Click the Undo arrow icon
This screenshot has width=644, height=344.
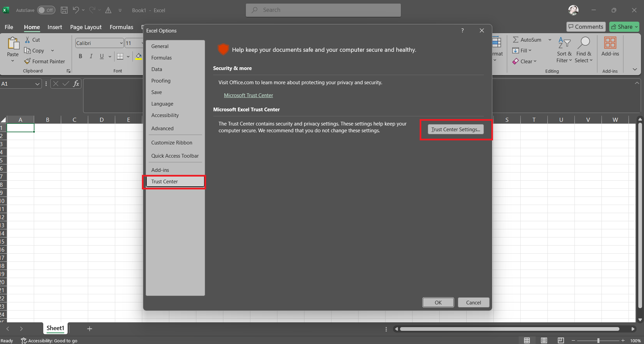tap(76, 10)
